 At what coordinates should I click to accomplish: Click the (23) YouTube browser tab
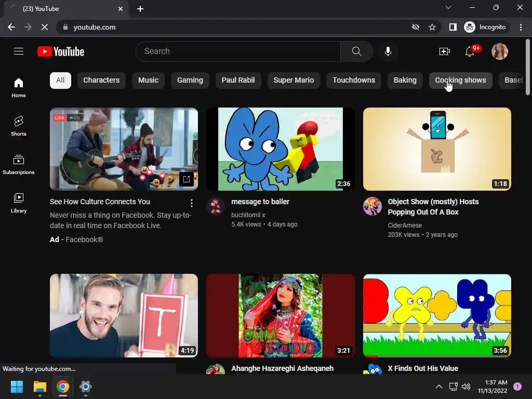click(66, 9)
